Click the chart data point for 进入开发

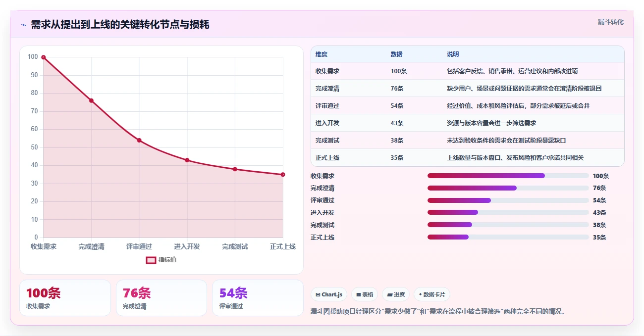(x=187, y=160)
